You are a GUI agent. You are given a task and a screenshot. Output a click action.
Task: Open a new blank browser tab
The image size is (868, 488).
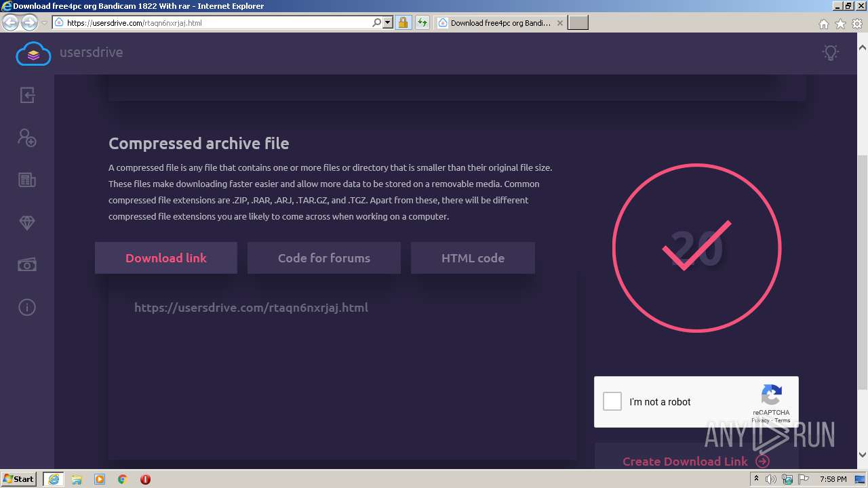[x=578, y=22]
